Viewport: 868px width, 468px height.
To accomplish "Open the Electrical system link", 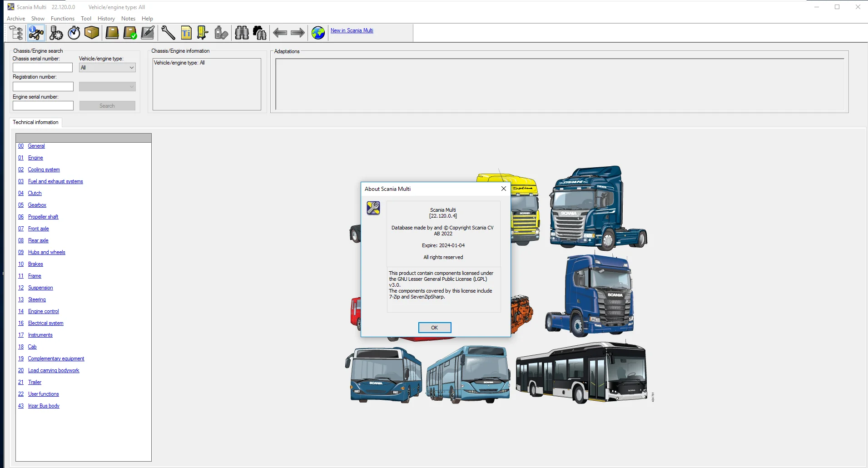I will [45, 323].
